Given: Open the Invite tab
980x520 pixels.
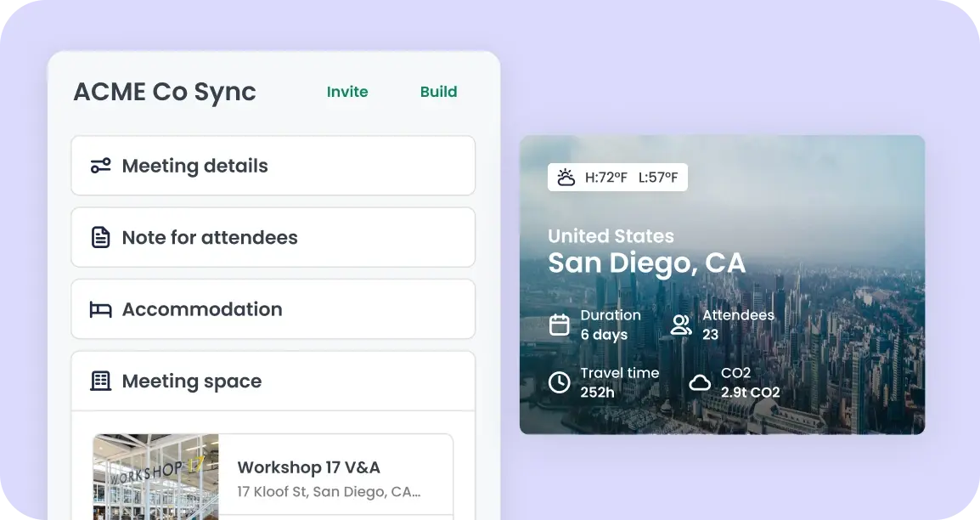Looking at the screenshot, I should coord(347,92).
